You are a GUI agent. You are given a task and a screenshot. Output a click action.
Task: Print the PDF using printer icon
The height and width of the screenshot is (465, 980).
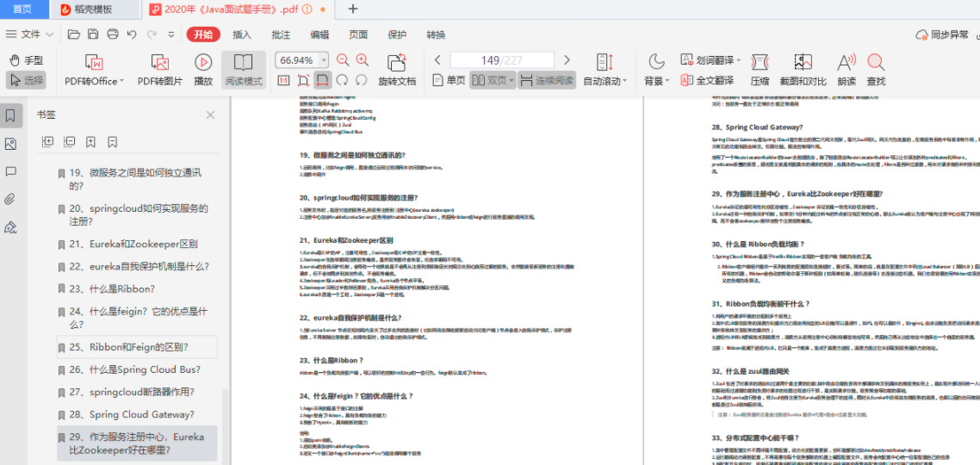tap(113, 34)
